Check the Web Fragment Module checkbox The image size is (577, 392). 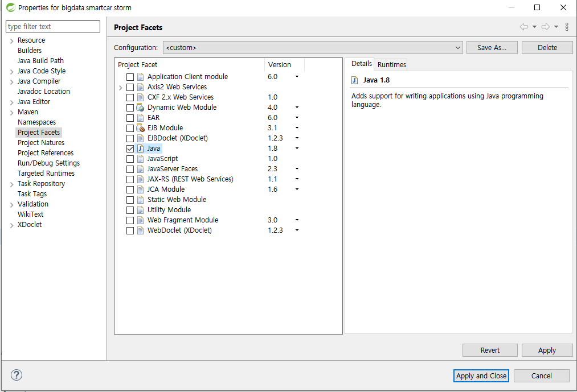pyautogui.click(x=130, y=220)
